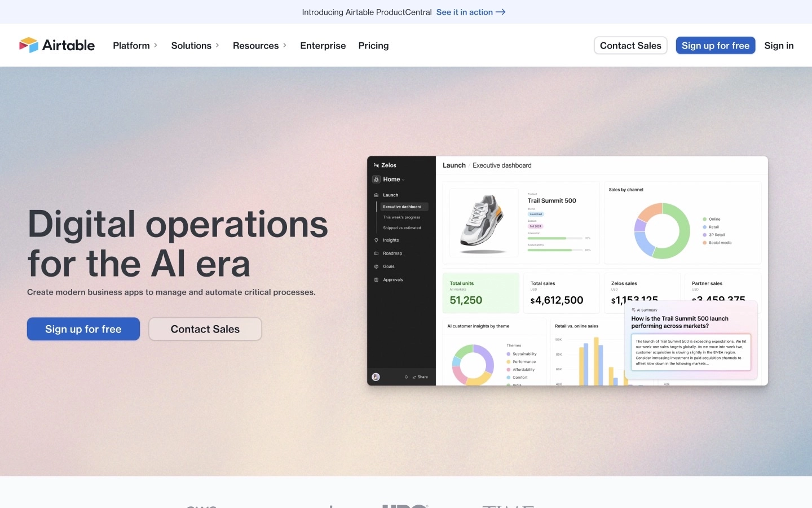Click the Home rocket icon in the sidebar

(376, 179)
